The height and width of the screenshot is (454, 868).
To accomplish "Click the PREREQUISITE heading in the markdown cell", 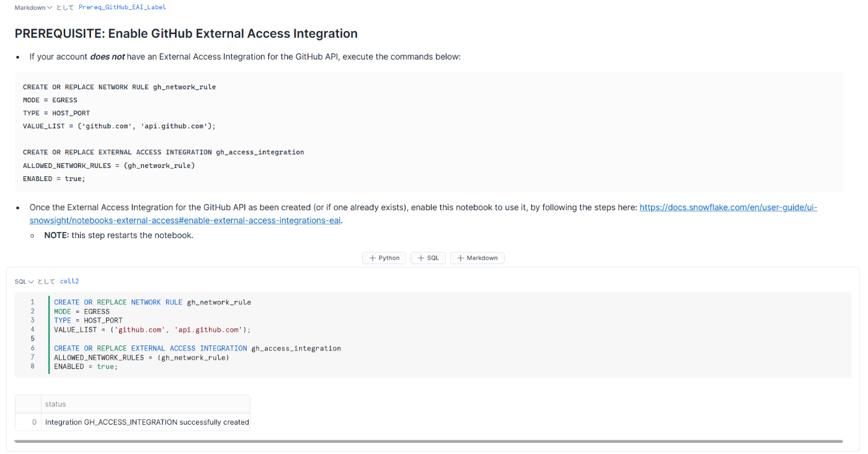I will (x=186, y=33).
